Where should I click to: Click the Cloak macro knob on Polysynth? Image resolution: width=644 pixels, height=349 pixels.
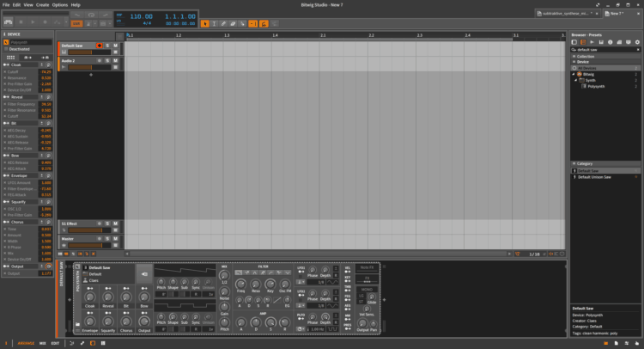pos(89,297)
